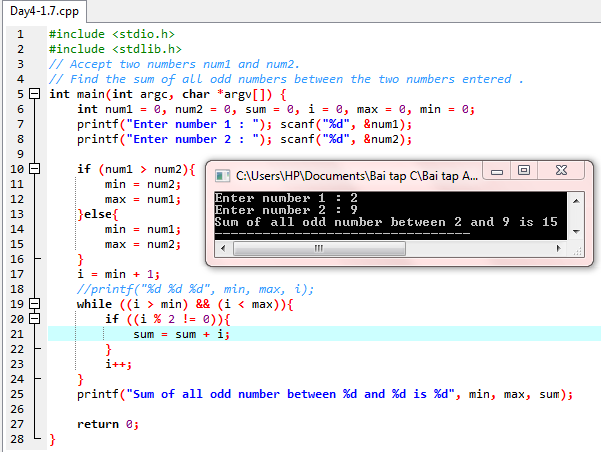Collapse the if block fold at line 10
The width and height of the screenshot is (601, 452).
pyautogui.click(x=35, y=169)
